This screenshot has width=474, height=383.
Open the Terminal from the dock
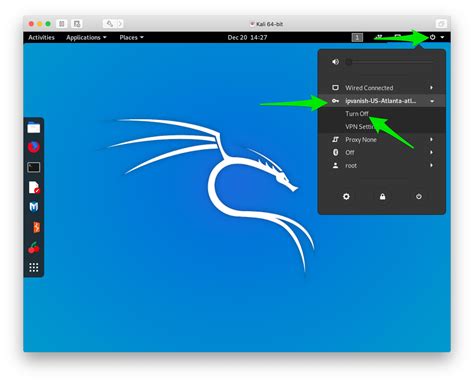[34, 167]
